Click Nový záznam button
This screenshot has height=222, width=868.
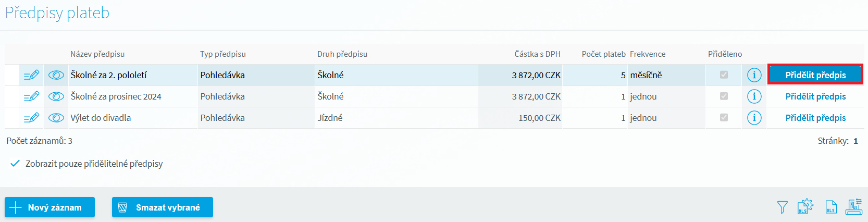(49, 207)
